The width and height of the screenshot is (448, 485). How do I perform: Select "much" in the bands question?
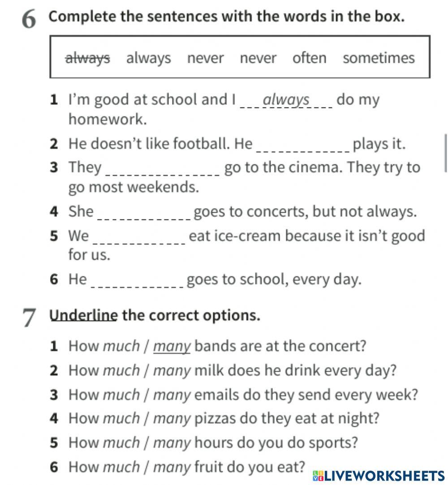coord(121,347)
